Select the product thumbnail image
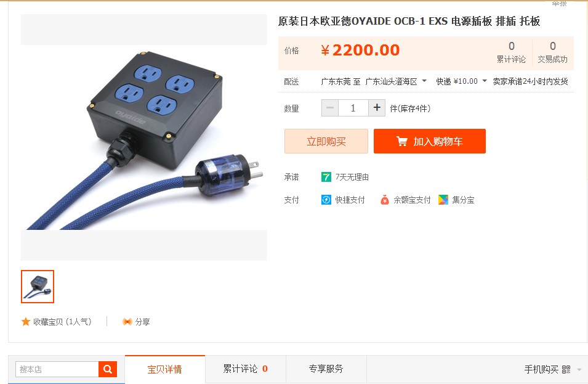 coord(38,287)
